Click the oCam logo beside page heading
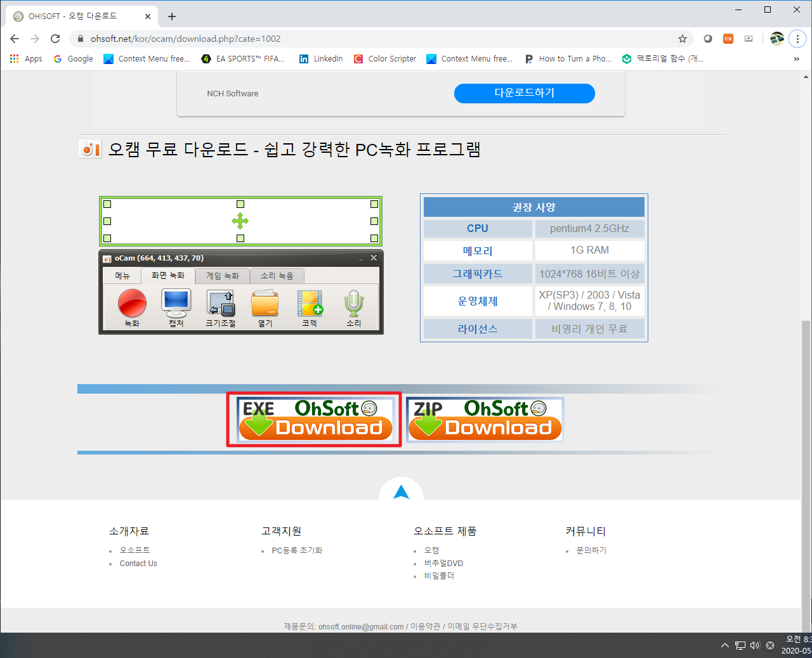Image resolution: width=812 pixels, height=658 pixels. tap(90, 149)
